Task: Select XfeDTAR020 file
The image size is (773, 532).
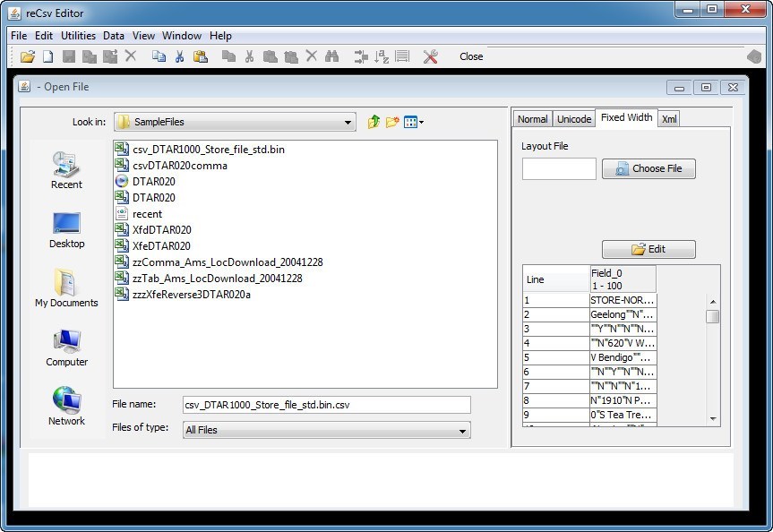Action: tap(152, 246)
